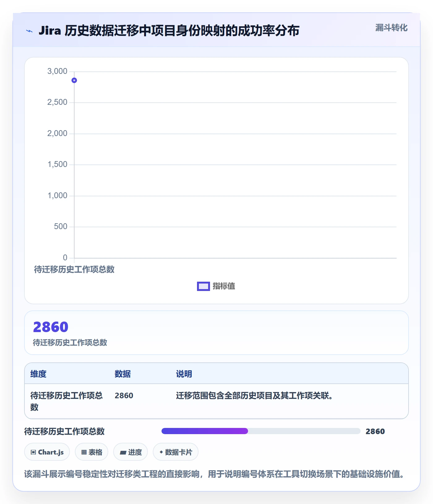Click the data point at 2860 on the chart

pos(74,80)
